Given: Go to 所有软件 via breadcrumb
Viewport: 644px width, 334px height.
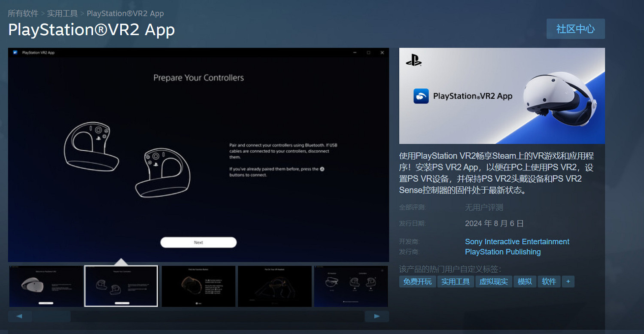Looking at the screenshot, I should [23, 13].
